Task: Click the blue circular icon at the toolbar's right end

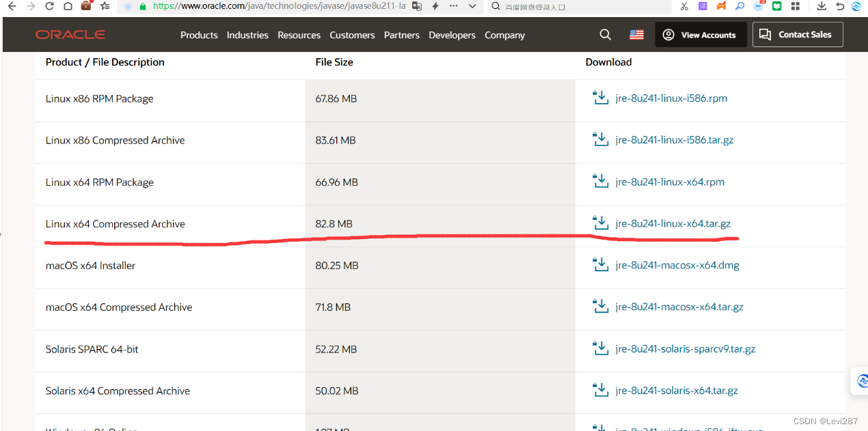Action: [857, 6]
